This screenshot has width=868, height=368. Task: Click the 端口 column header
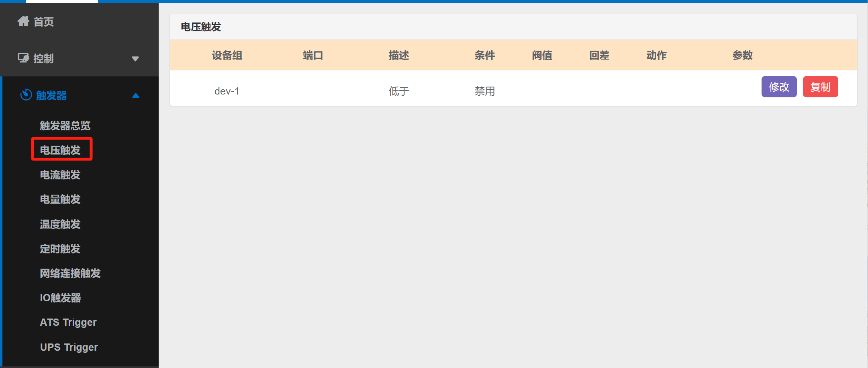click(313, 55)
